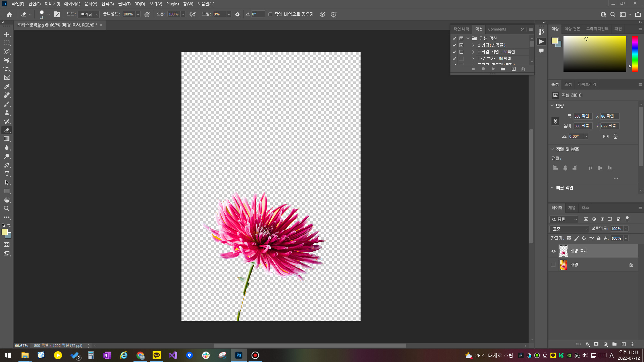644x362 pixels.
Task: Select the Rectangular Marquee tool
Action: coord(7,43)
